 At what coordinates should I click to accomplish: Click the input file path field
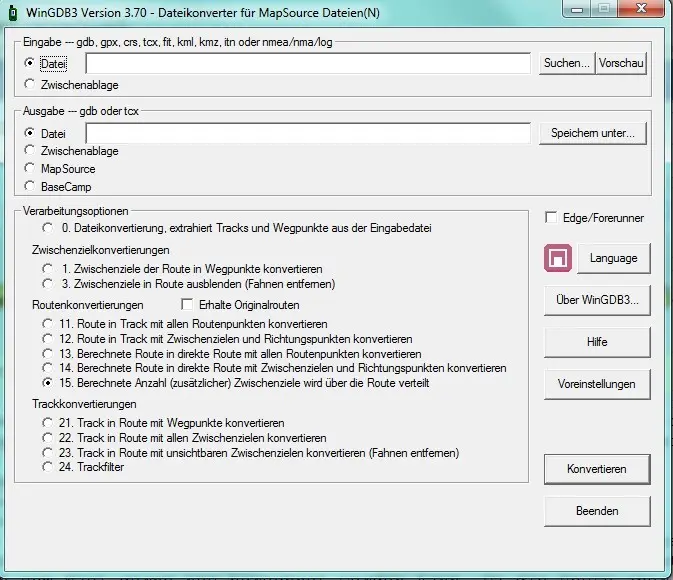tap(308, 64)
